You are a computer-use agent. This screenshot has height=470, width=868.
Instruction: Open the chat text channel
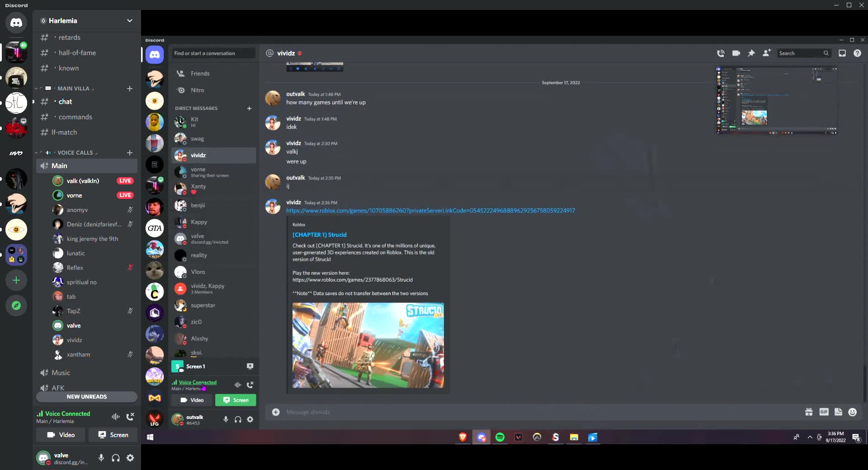(65, 102)
